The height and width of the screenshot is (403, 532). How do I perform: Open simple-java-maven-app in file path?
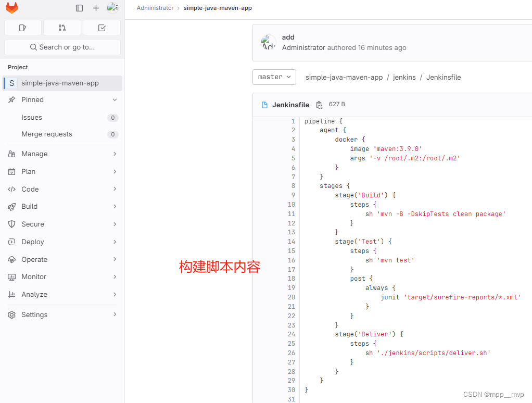pos(344,78)
